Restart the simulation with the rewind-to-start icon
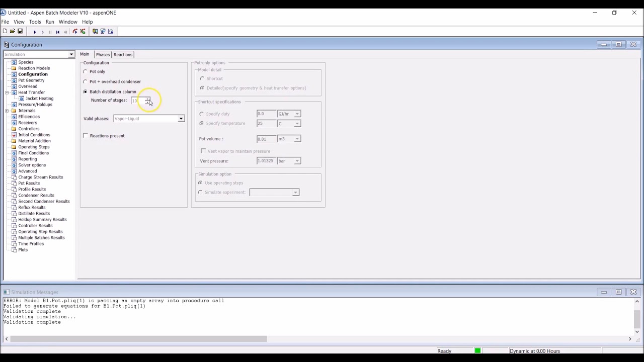 pos(57,32)
